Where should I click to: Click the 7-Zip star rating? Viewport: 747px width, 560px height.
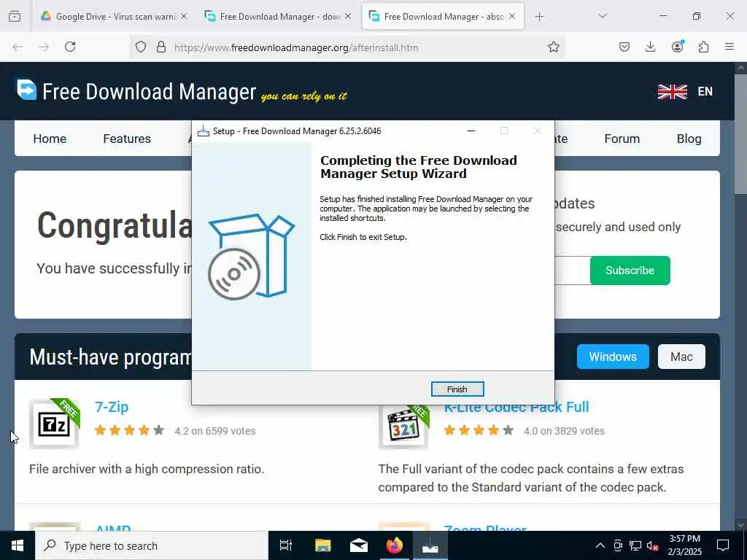pos(130,430)
